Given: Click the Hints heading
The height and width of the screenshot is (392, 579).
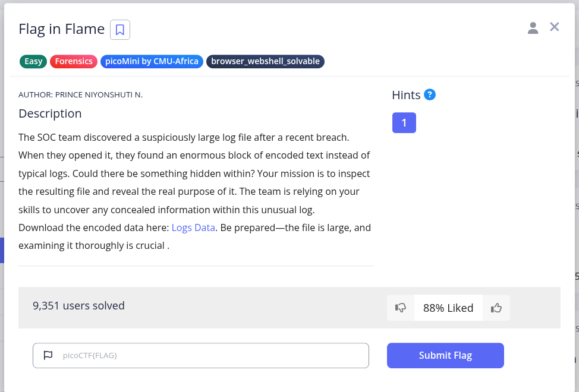Looking at the screenshot, I should tap(406, 95).
